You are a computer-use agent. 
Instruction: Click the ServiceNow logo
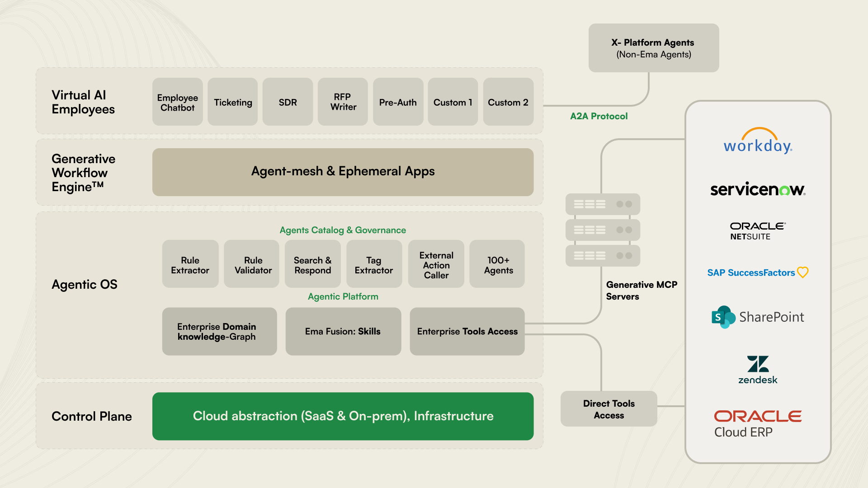pos(758,189)
